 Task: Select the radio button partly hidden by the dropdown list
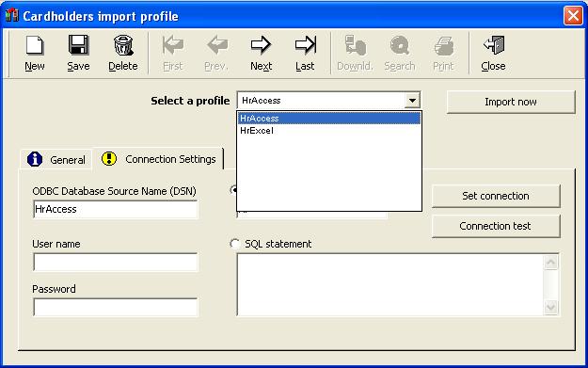233,190
